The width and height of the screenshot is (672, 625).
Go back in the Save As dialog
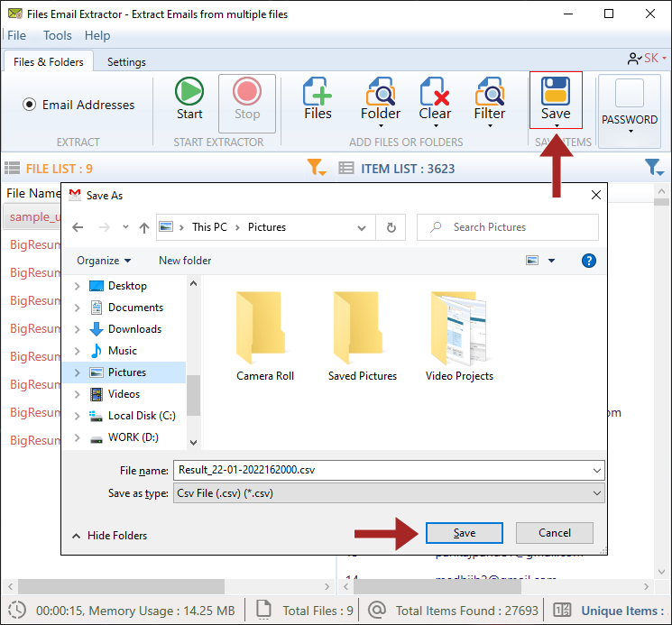[x=78, y=227]
